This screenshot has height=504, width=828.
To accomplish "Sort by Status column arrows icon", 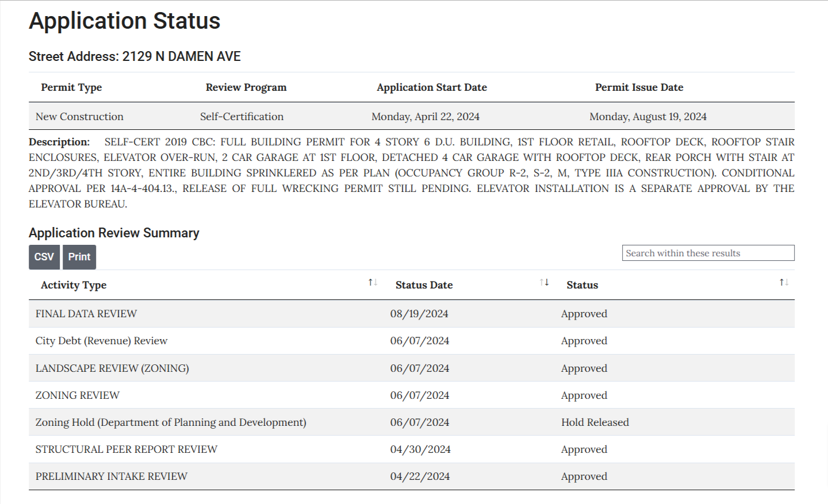I will tap(784, 282).
